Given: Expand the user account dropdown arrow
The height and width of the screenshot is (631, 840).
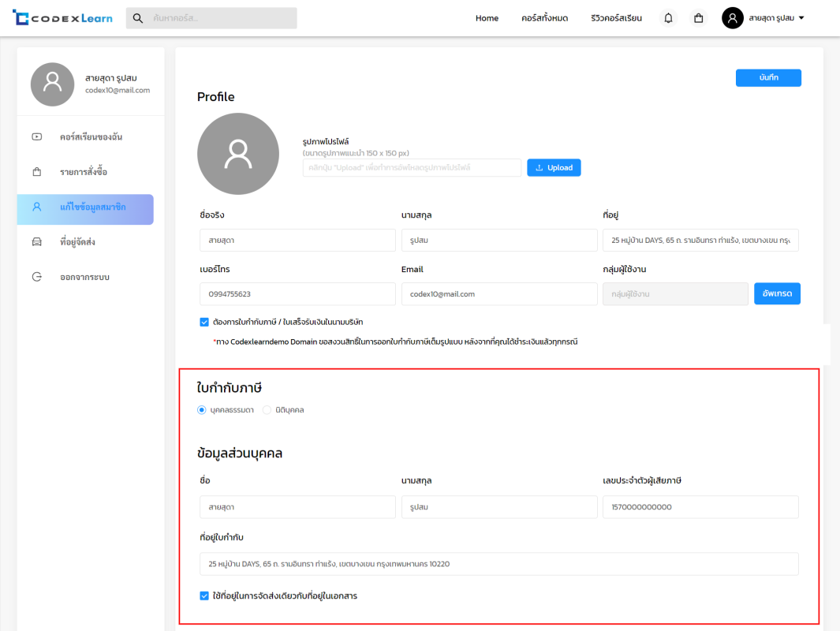Looking at the screenshot, I should pos(801,18).
